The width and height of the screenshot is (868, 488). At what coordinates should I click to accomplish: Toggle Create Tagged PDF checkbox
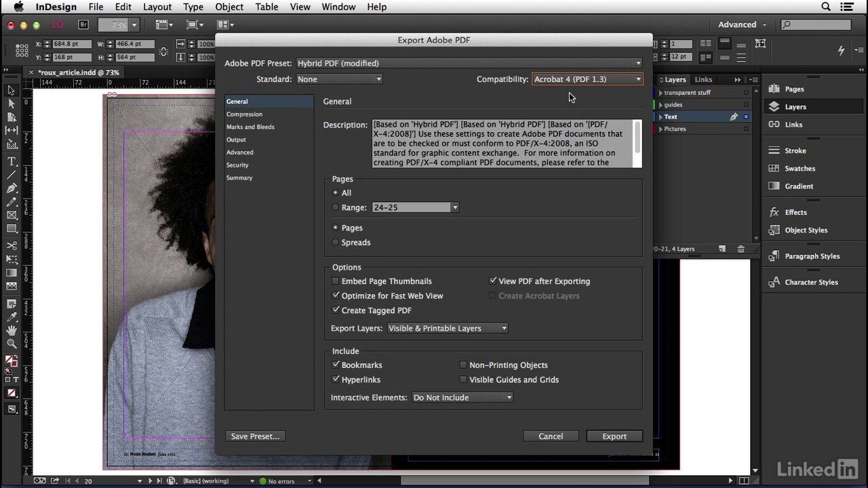click(335, 310)
